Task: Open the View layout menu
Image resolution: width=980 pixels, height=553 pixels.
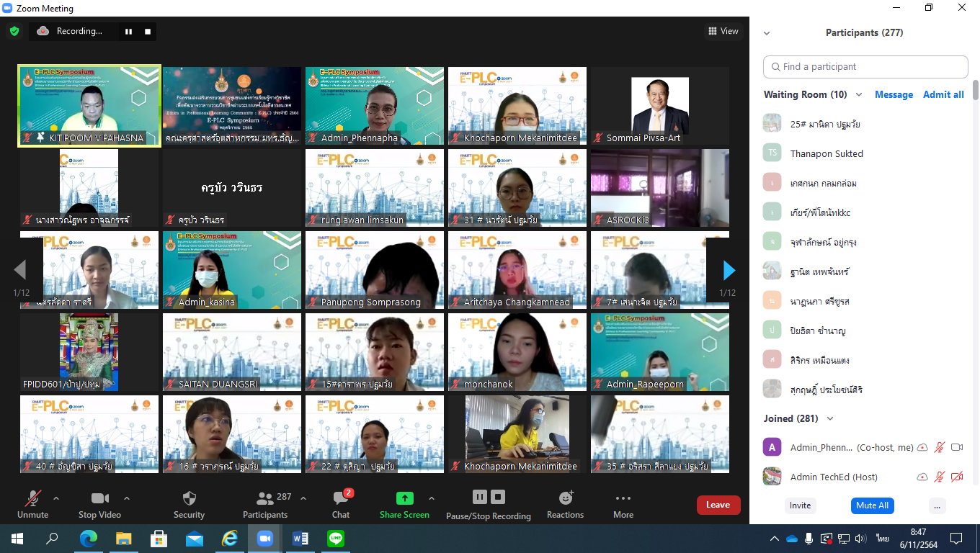Action: (723, 31)
